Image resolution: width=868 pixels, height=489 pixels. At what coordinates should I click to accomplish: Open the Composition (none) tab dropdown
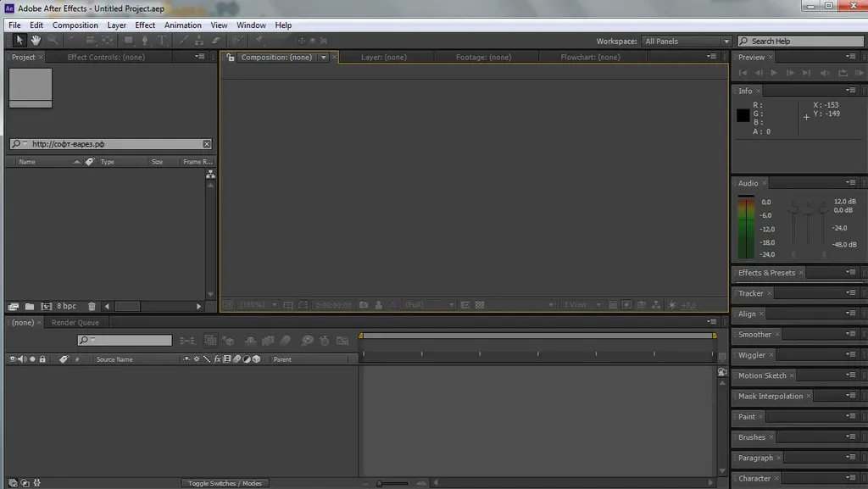click(x=324, y=57)
